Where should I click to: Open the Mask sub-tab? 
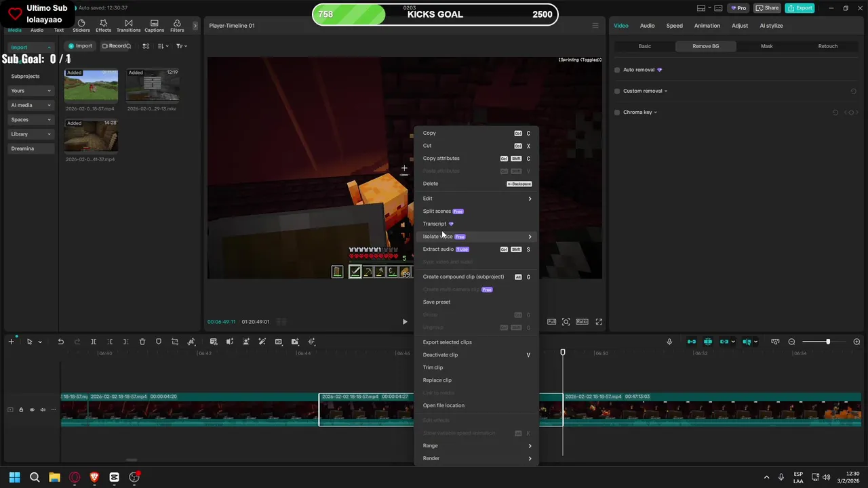point(767,46)
